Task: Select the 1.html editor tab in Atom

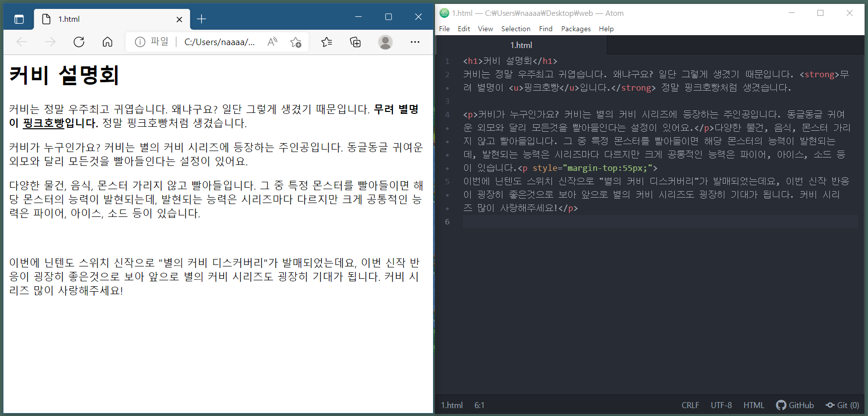Action: 521,45
